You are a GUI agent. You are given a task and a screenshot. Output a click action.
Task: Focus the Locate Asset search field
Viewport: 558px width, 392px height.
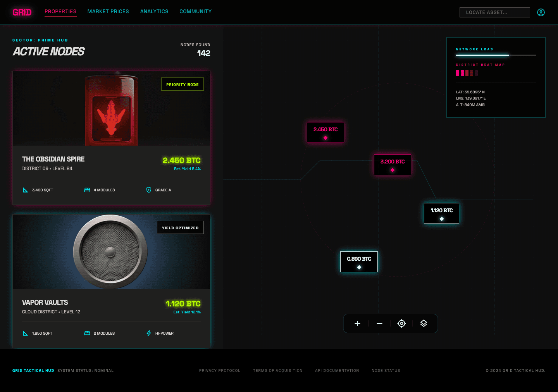494,12
